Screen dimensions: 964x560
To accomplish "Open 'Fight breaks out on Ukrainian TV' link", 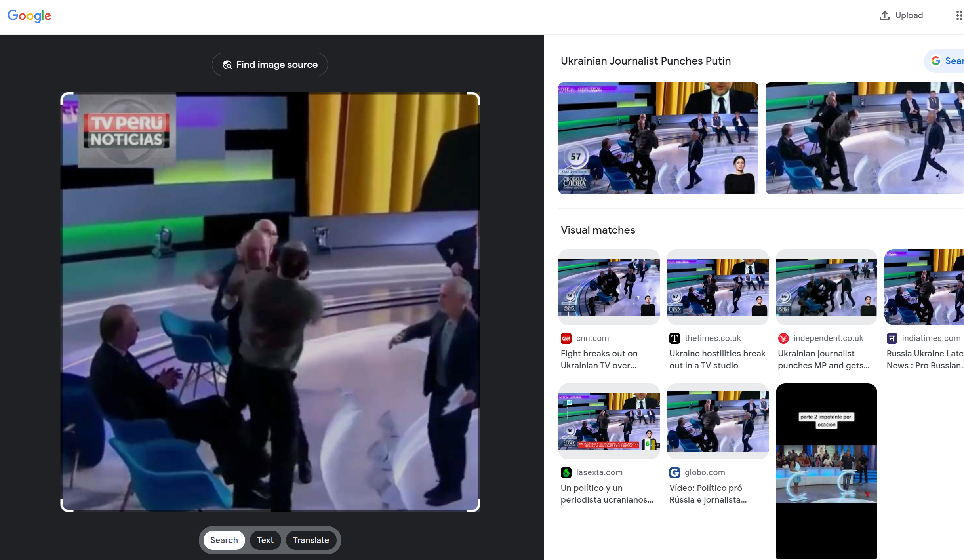I will coord(599,360).
